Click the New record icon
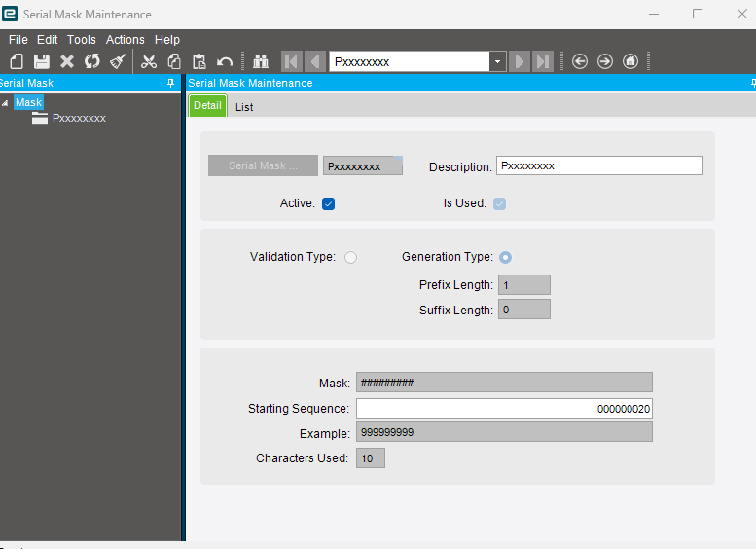 coord(17,61)
